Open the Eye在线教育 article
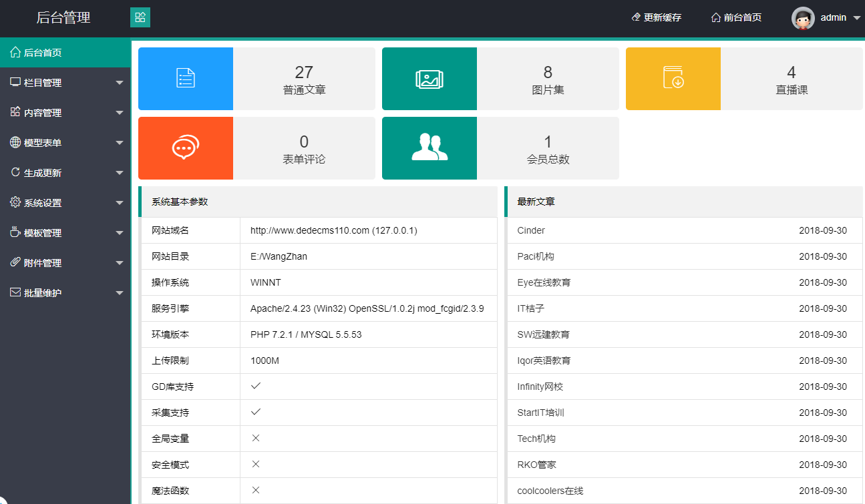The width and height of the screenshot is (865, 504). pos(544,282)
